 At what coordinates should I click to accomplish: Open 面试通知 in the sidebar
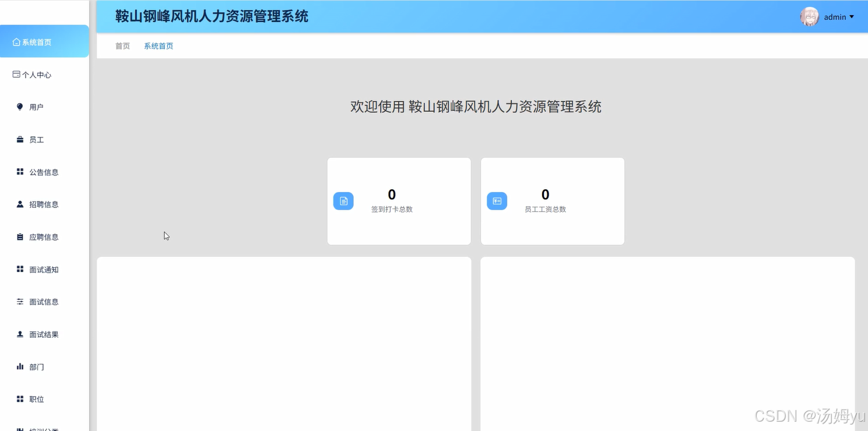point(44,270)
